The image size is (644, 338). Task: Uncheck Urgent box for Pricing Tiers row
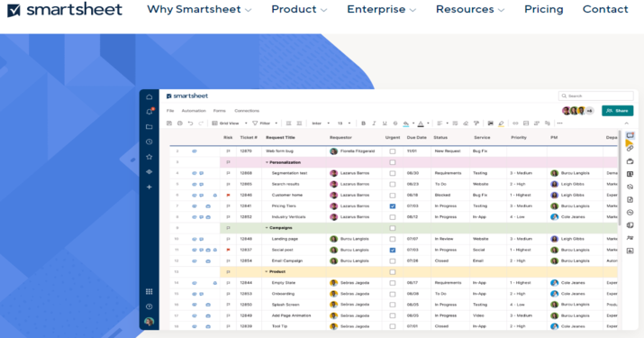(x=392, y=206)
